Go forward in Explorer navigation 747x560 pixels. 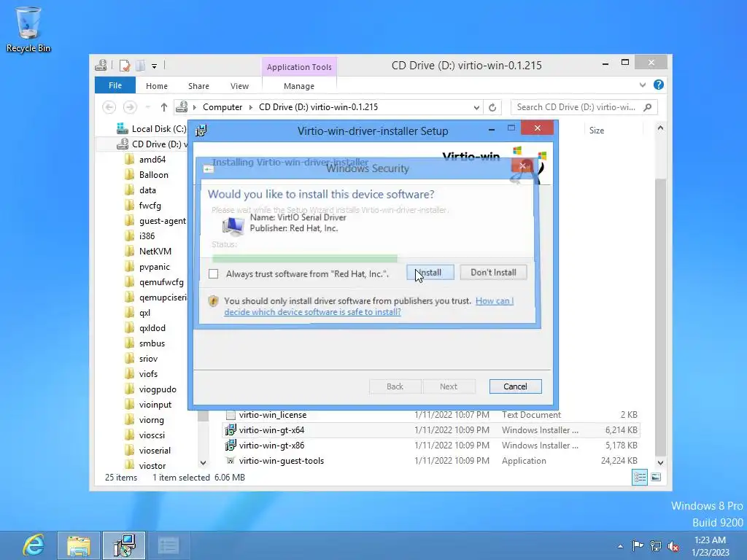[130, 107]
